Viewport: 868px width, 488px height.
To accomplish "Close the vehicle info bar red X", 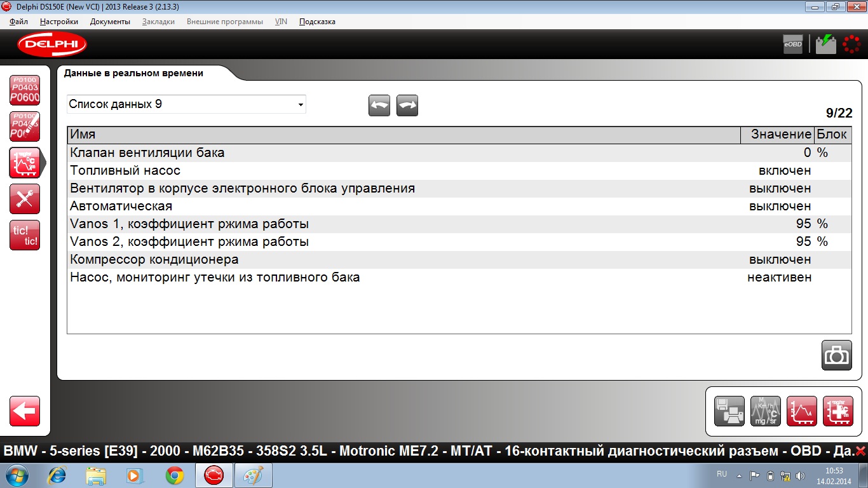I will coord(860,451).
